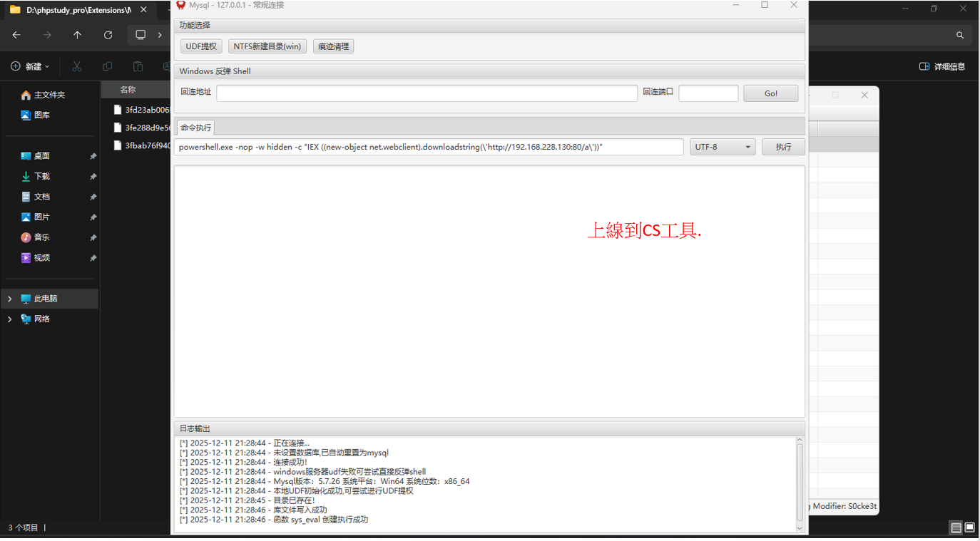This screenshot has width=980, height=541.
Task: Focus the 回连地址 input field
Action: click(x=427, y=93)
